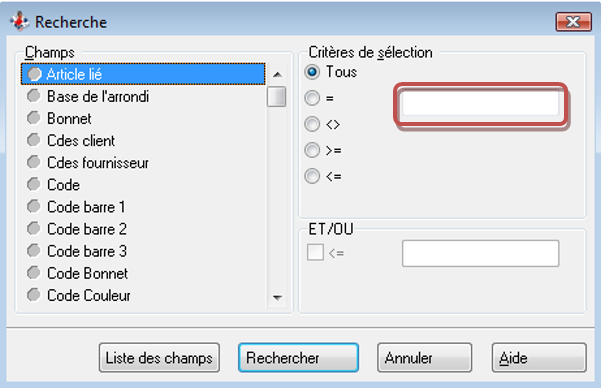The image size is (601, 388).
Task: Click the list scroll down arrow
Action: pos(278,297)
